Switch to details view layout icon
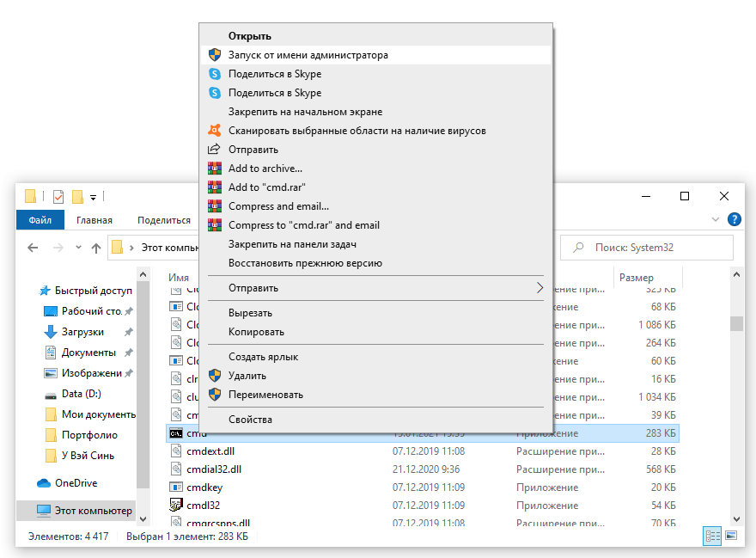 click(712, 536)
